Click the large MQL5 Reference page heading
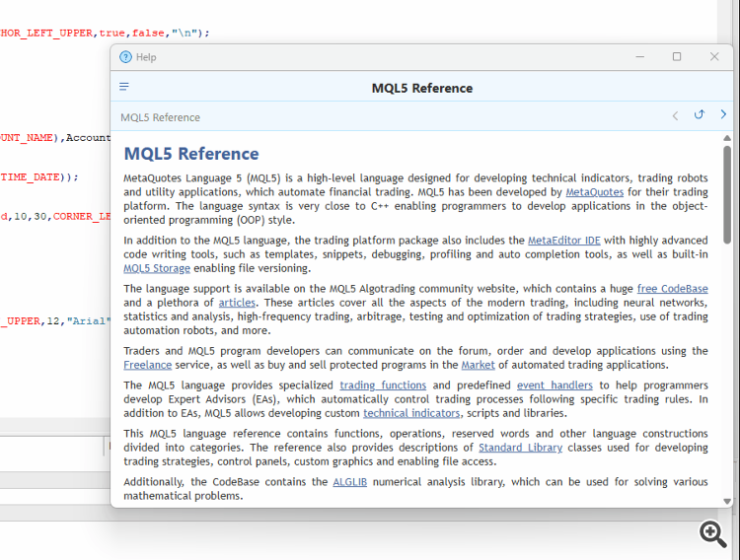 pos(191,154)
